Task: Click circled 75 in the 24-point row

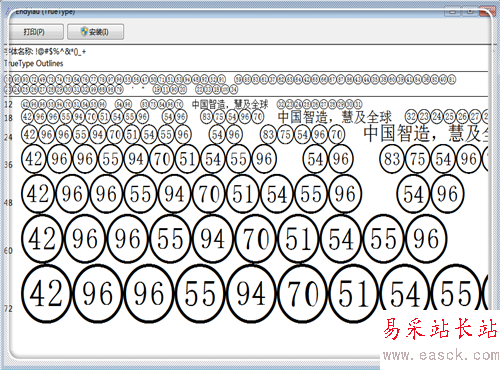Action: click(285, 135)
